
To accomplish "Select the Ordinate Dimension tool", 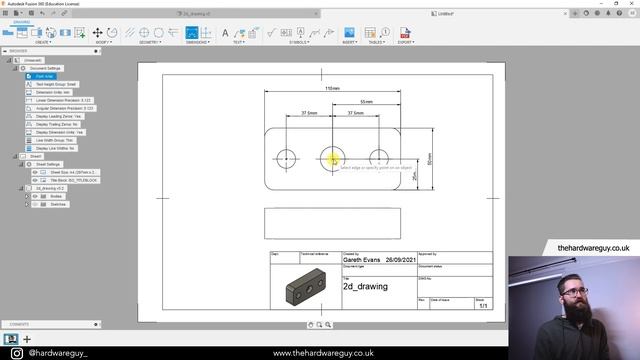I will 206,33.
